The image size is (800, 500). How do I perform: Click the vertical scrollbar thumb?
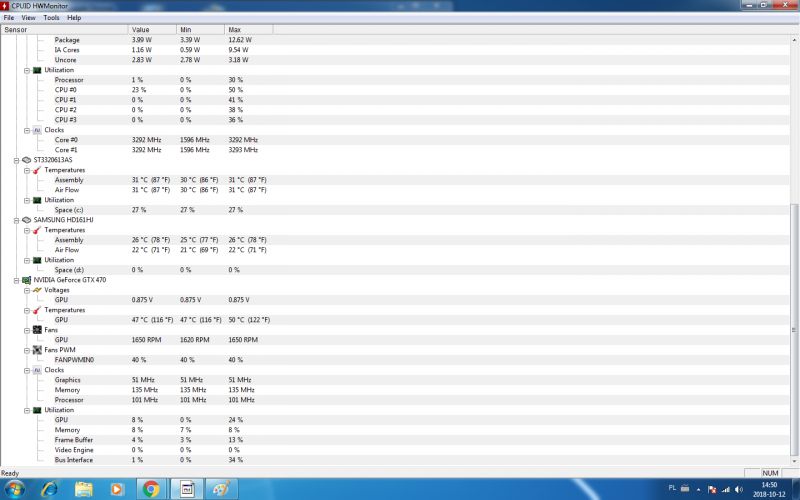coord(794,330)
